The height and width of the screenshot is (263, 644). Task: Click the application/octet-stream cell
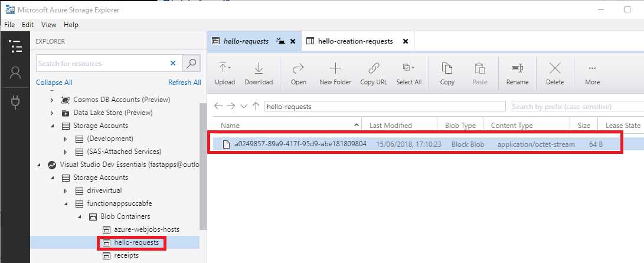click(536, 144)
